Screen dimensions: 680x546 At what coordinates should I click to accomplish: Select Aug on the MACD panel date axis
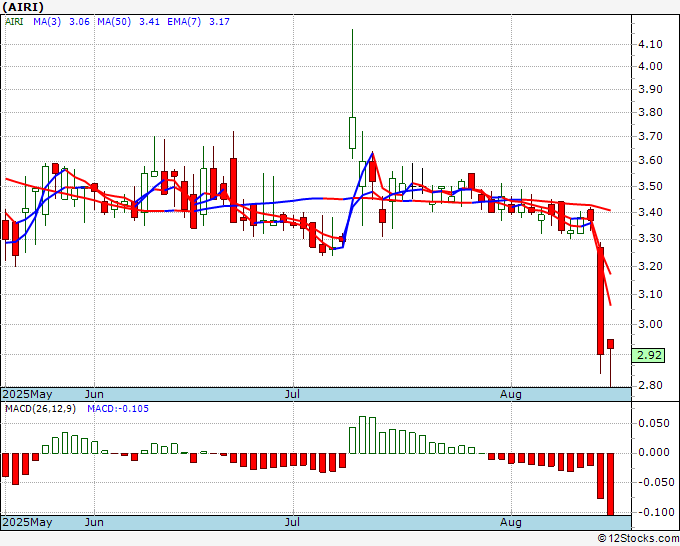click(510, 522)
